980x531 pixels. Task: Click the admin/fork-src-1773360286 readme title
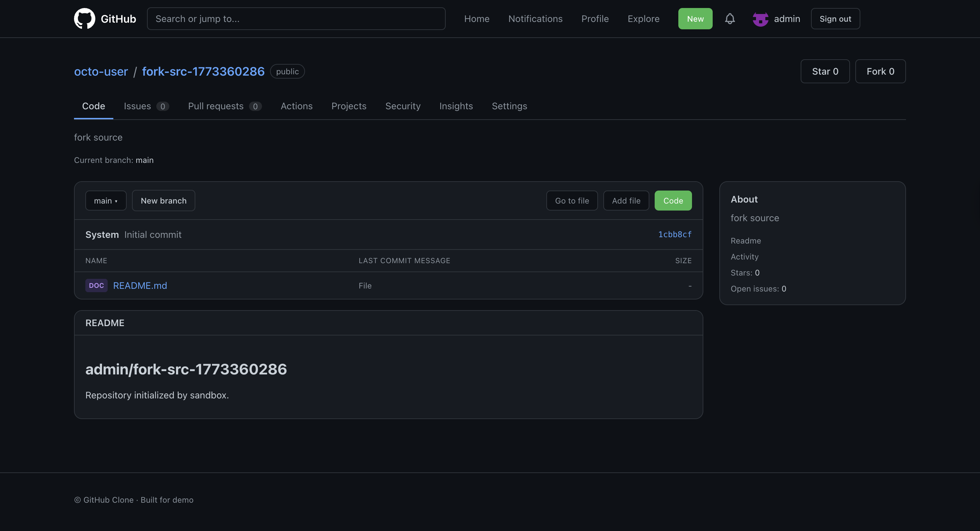pos(186,369)
